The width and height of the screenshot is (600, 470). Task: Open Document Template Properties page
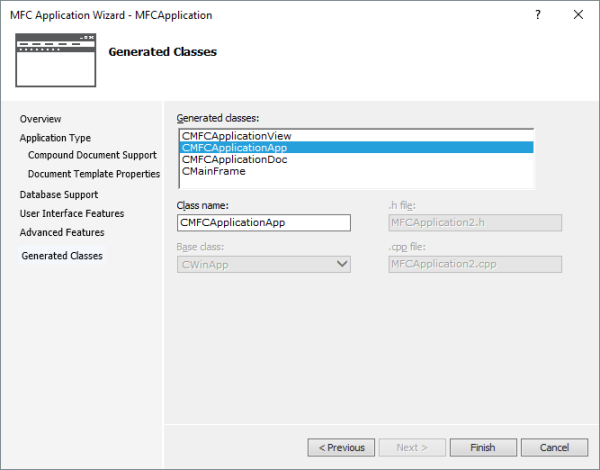click(x=94, y=174)
